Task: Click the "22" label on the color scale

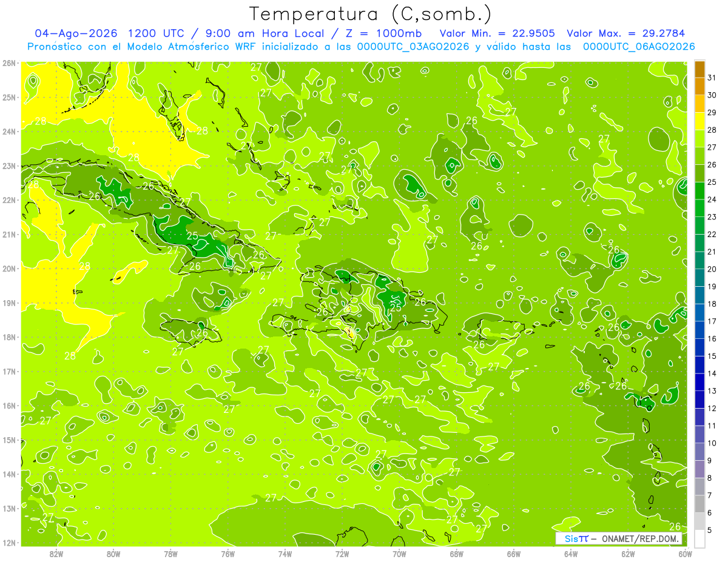Action: pos(712,234)
